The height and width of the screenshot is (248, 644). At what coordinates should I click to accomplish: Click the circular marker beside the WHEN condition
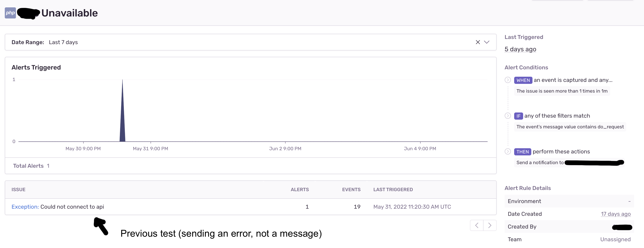(x=508, y=80)
